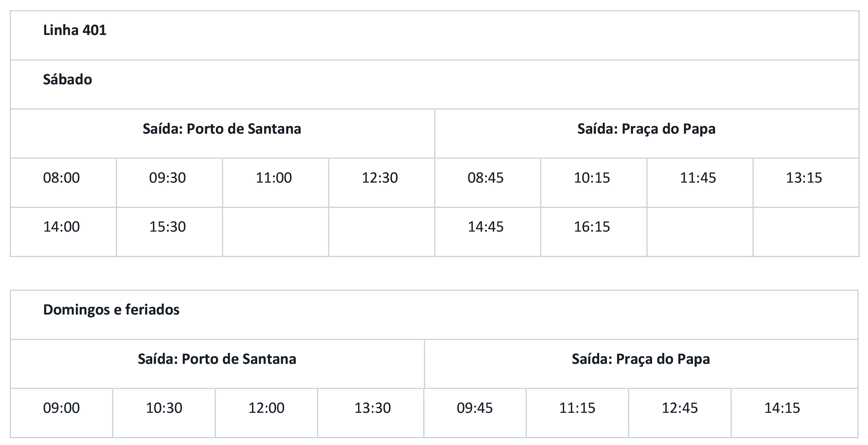The height and width of the screenshot is (445, 868).
Task: Choose the 12:30 time cell
Action: 380,178
